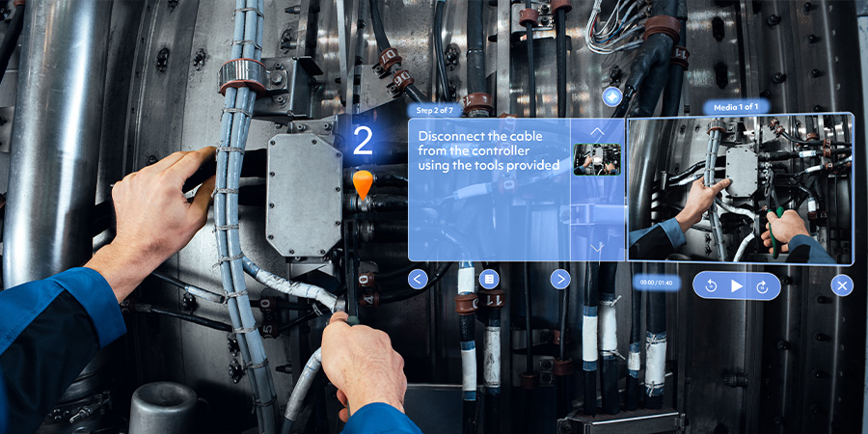Select the small media thumbnail
868x434 pixels.
coord(597,159)
